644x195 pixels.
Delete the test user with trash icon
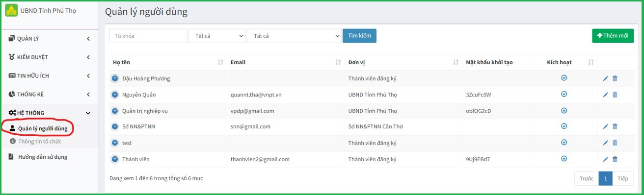point(615,143)
